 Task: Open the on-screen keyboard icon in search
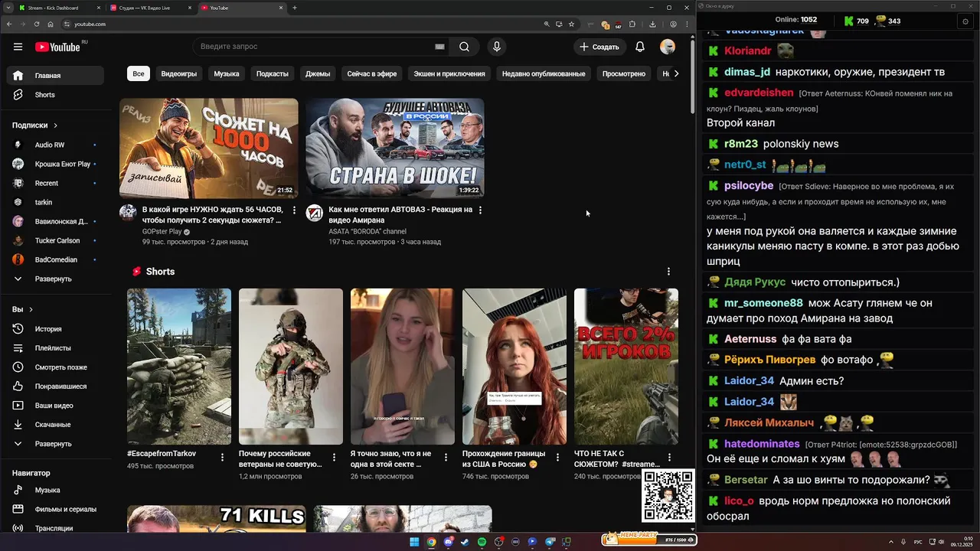coord(439,47)
